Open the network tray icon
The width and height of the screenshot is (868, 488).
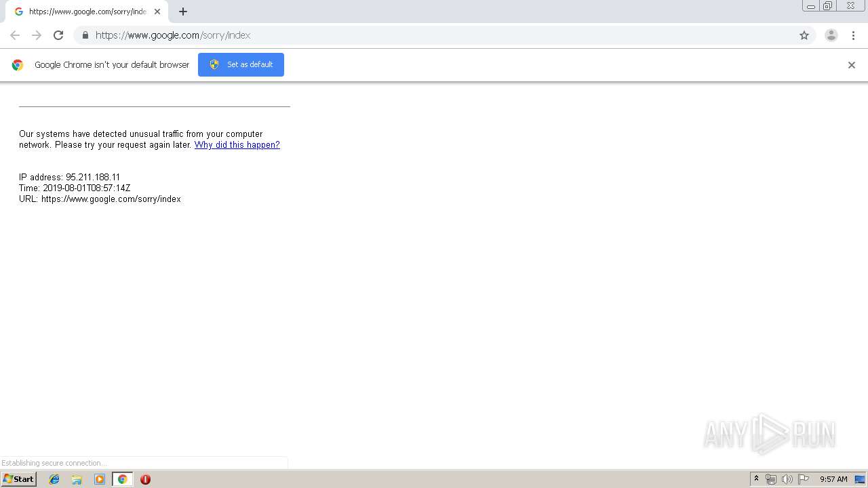(x=770, y=479)
